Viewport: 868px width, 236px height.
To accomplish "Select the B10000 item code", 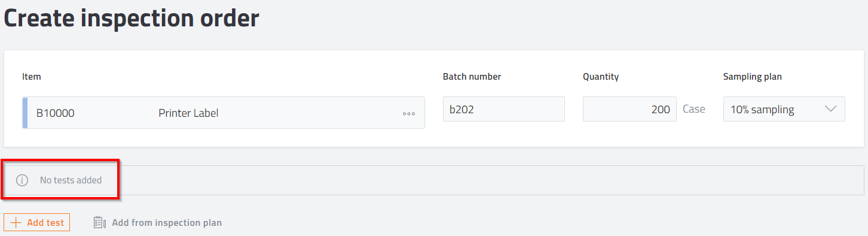I will (55, 113).
